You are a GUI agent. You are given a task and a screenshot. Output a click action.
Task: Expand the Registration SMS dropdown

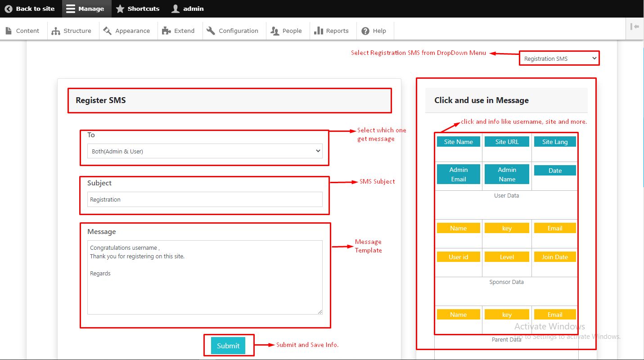pos(559,58)
